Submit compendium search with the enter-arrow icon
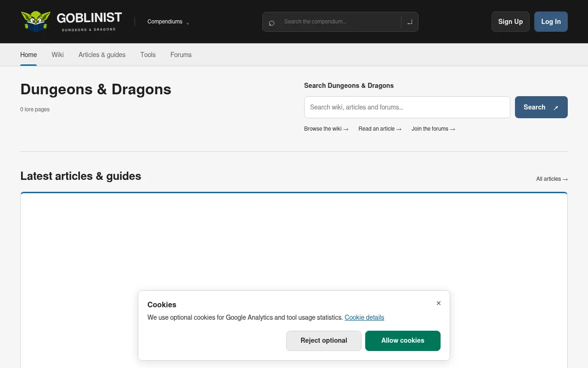This screenshot has height=368, width=588. (410, 22)
